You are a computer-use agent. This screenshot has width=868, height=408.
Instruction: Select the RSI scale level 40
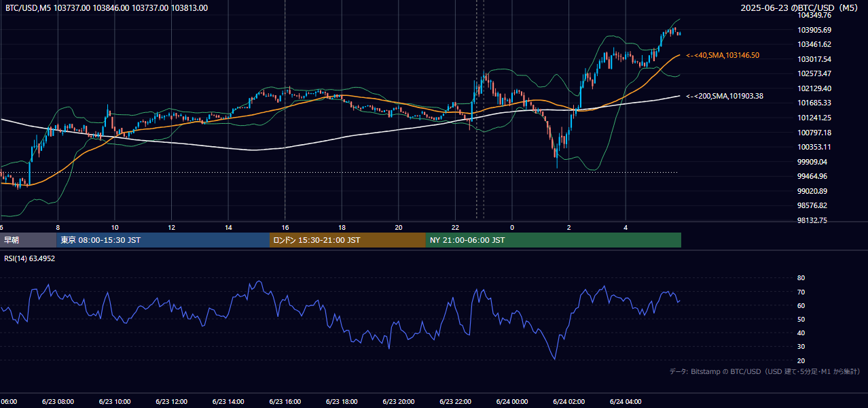click(801, 333)
